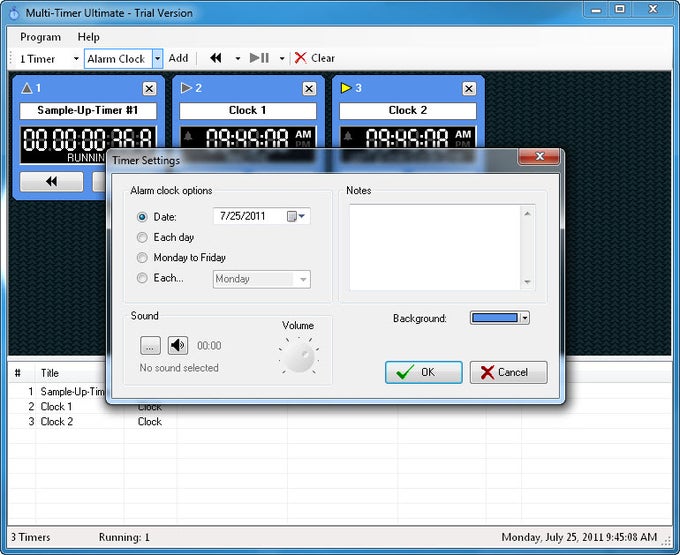
Task: Open the calendar picker for Date field
Action: pos(296,216)
